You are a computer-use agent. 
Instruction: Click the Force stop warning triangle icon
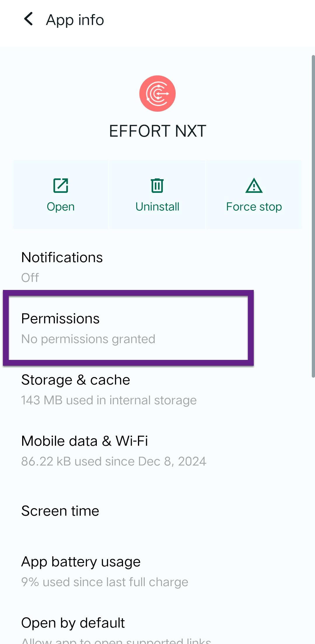254,186
